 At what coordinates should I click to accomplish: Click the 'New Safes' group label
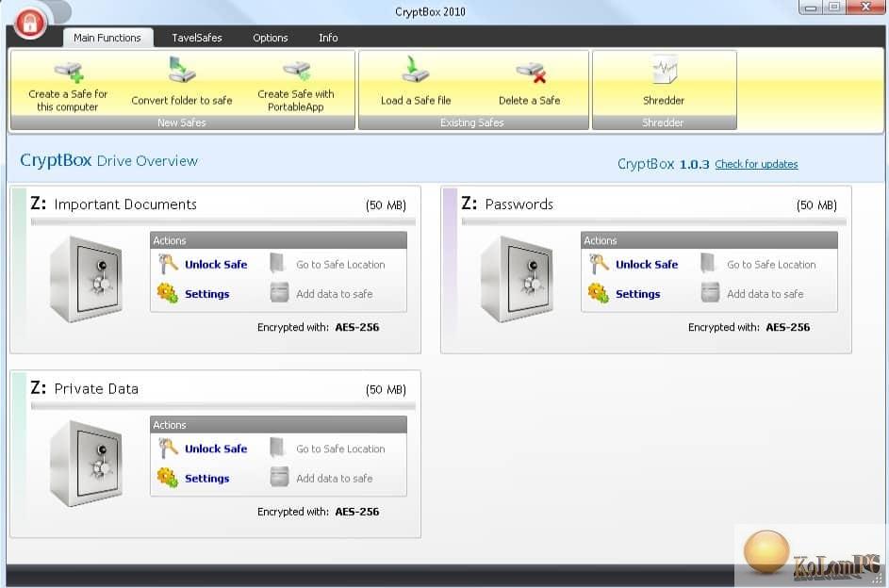point(182,122)
